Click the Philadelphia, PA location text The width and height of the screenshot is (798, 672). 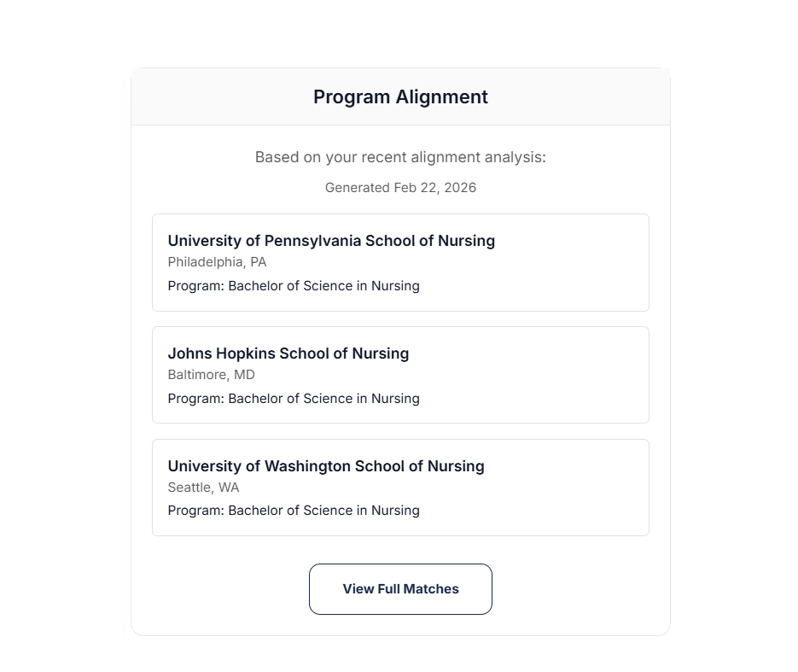217,262
